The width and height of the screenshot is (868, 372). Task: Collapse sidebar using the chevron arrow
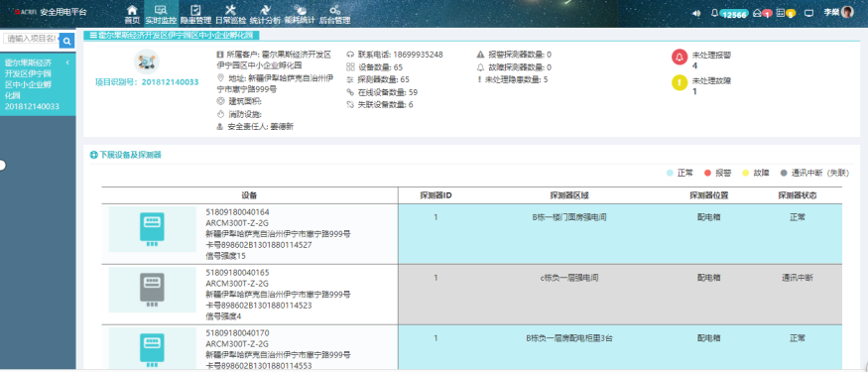tap(67, 62)
